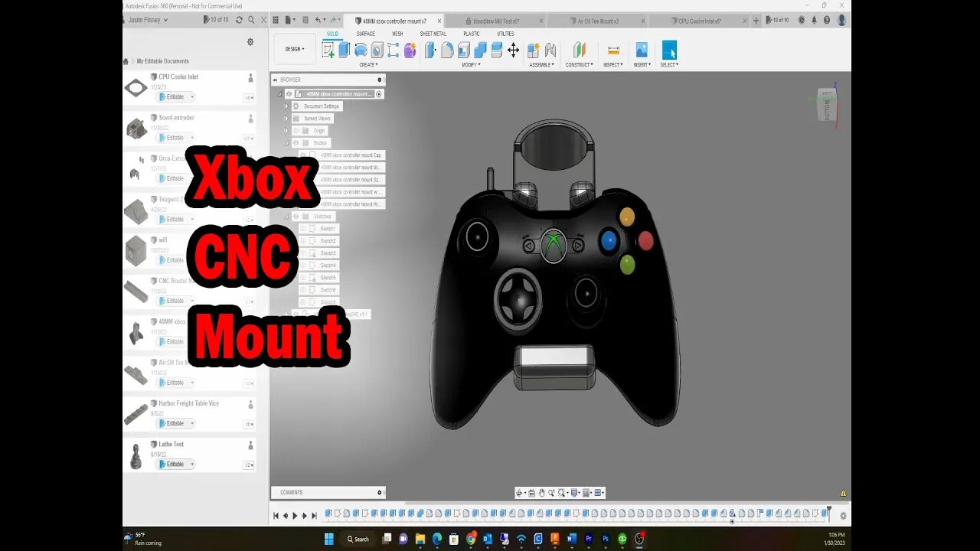
Task: Open the Sovol-extruder document
Action: 189,128
